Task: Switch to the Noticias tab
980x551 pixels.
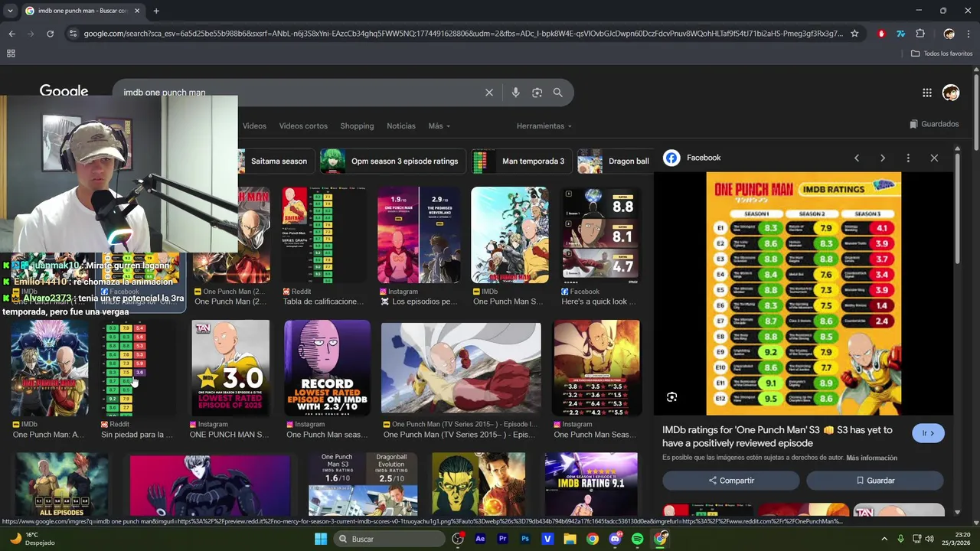Action: (x=401, y=126)
